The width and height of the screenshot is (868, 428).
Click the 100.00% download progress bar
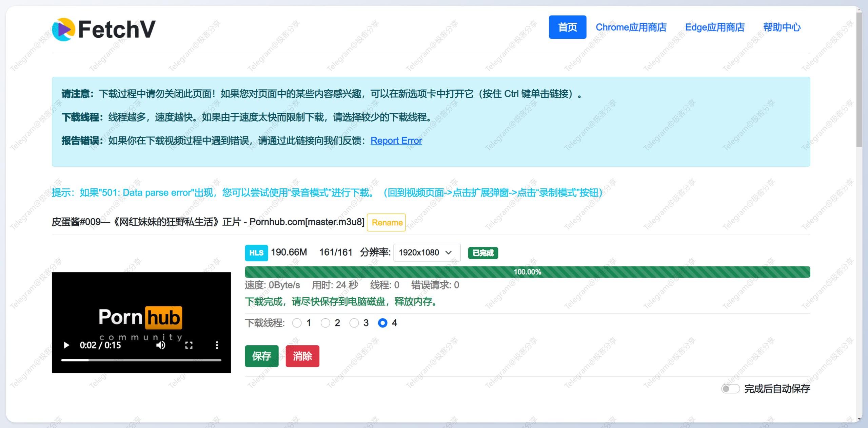[x=527, y=272]
